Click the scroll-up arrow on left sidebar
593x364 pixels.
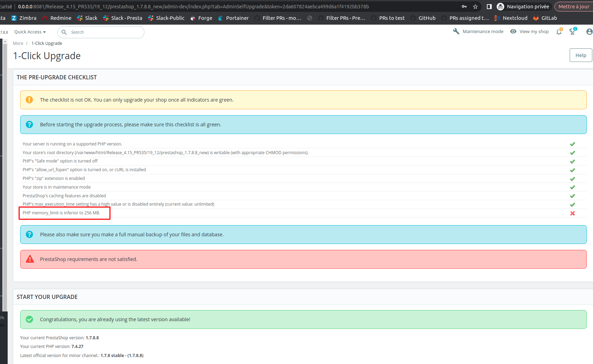(5, 41)
